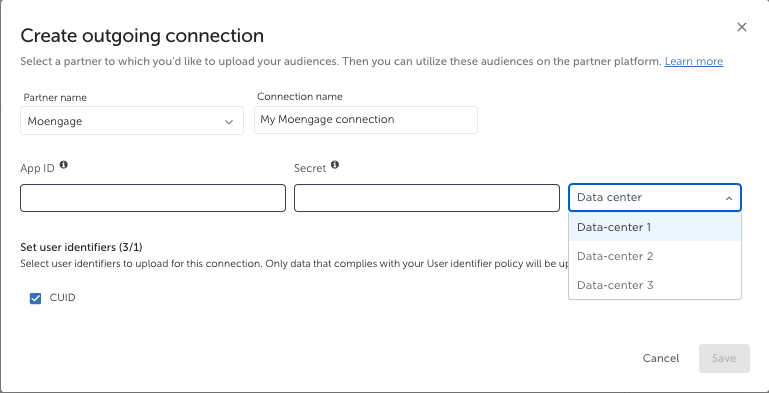Click the Set user identifiers (3/1) heading

coord(81,247)
